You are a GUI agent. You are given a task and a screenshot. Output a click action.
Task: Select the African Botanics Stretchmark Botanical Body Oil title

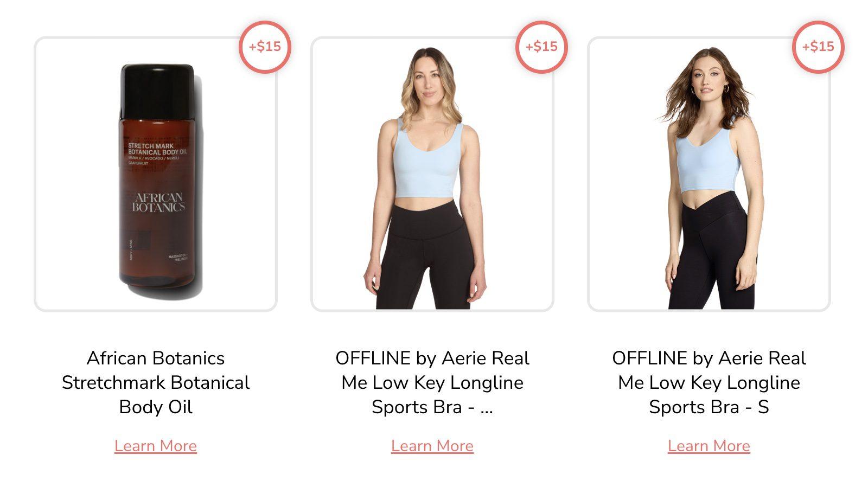[x=156, y=382]
